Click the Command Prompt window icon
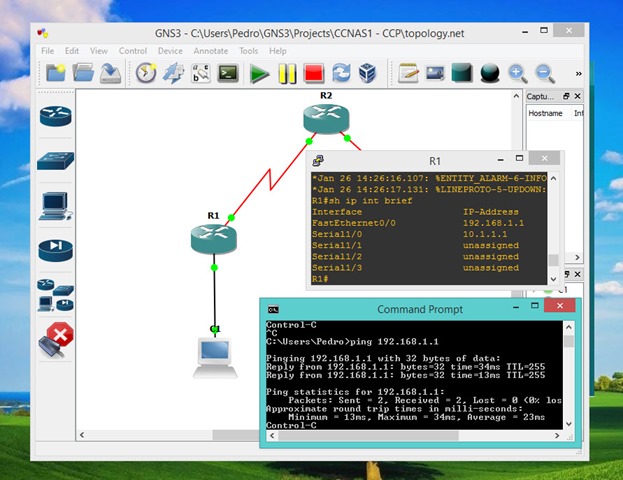623x480 pixels. click(x=273, y=309)
